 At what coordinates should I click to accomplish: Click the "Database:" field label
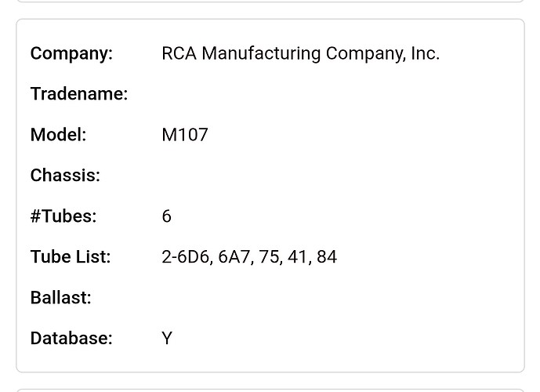tap(71, 339)
